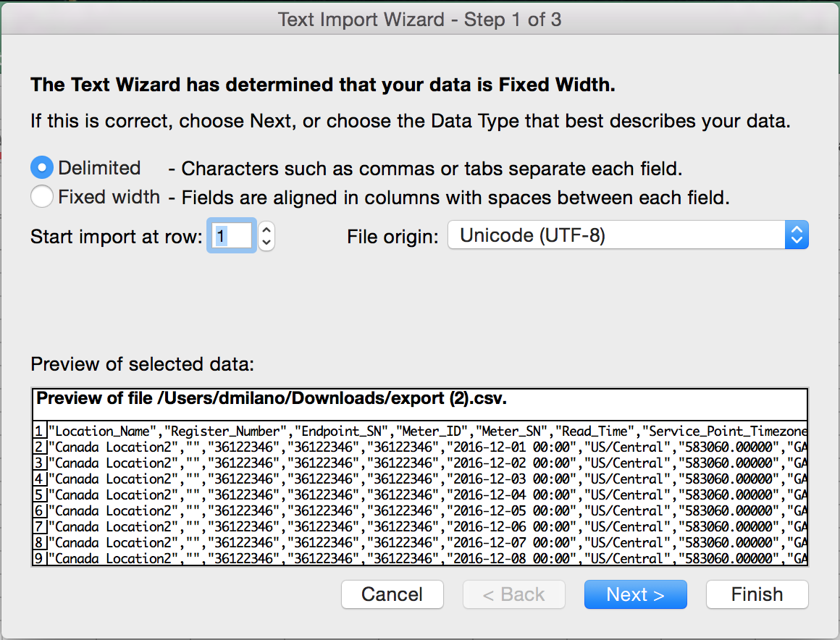Screen dimensions: 840x640
Task: Click preview row 1 with Location_Name header
Action: coord(420,431)
